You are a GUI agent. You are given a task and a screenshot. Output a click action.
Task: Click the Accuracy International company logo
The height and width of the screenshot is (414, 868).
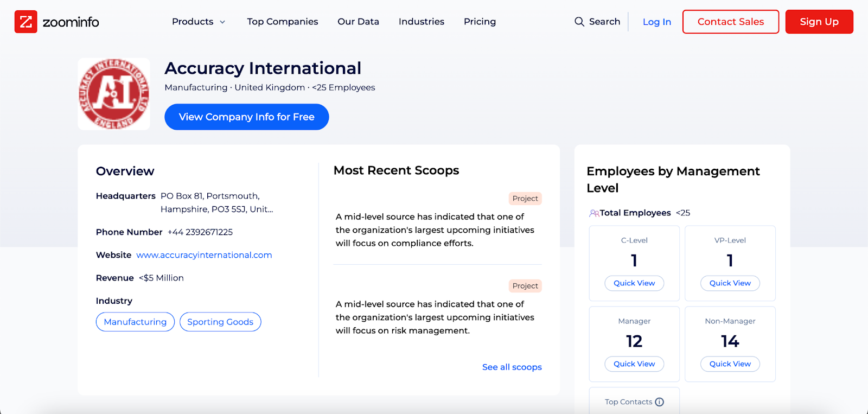[114, 94]
